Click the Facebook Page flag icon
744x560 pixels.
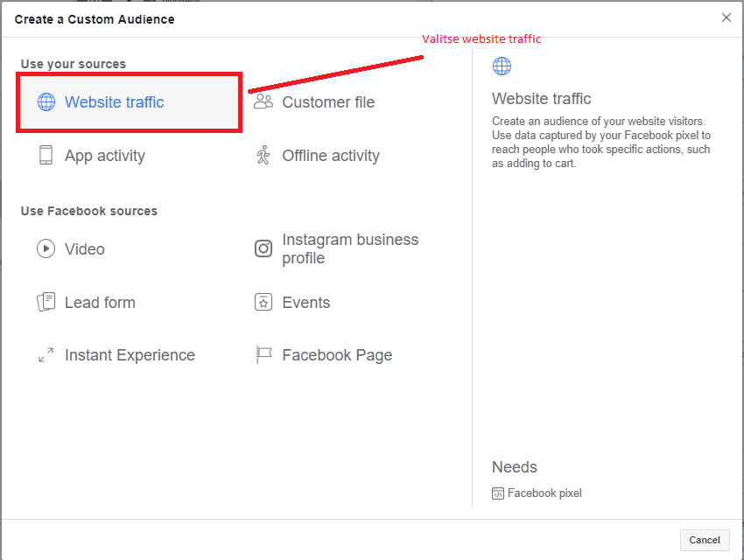tap(263, 354)
